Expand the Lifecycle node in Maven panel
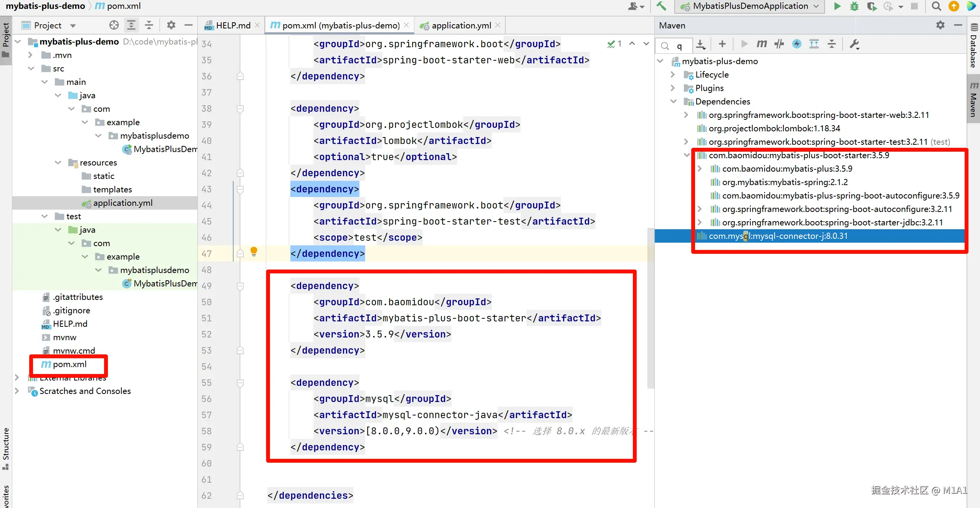 tap(673, 74)
